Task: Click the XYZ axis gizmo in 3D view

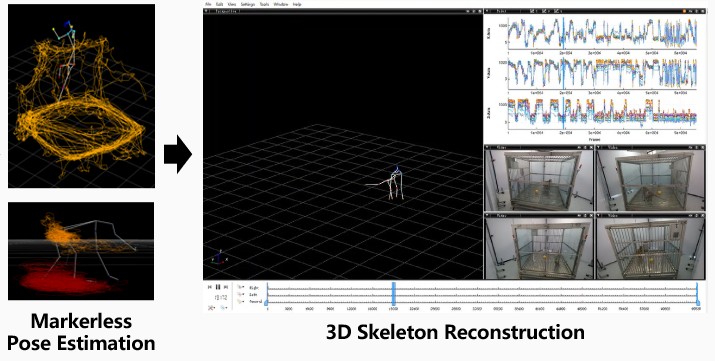Action: point(219,258)
